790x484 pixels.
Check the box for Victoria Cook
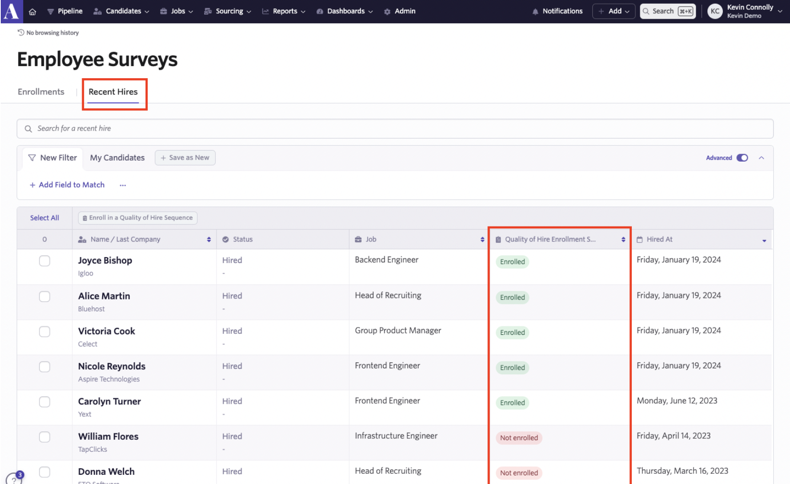[44, 331]
